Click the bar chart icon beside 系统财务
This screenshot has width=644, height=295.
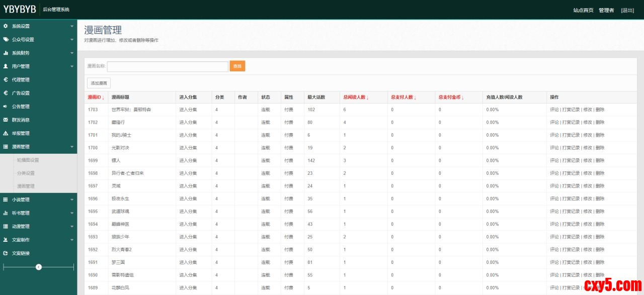pyautogui.click(x=6, y=53)
